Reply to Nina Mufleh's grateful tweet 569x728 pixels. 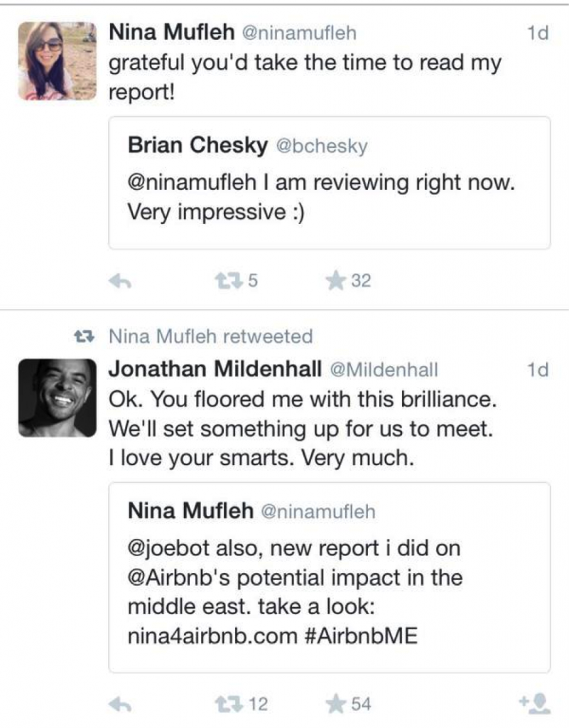(x=120, y=281)
